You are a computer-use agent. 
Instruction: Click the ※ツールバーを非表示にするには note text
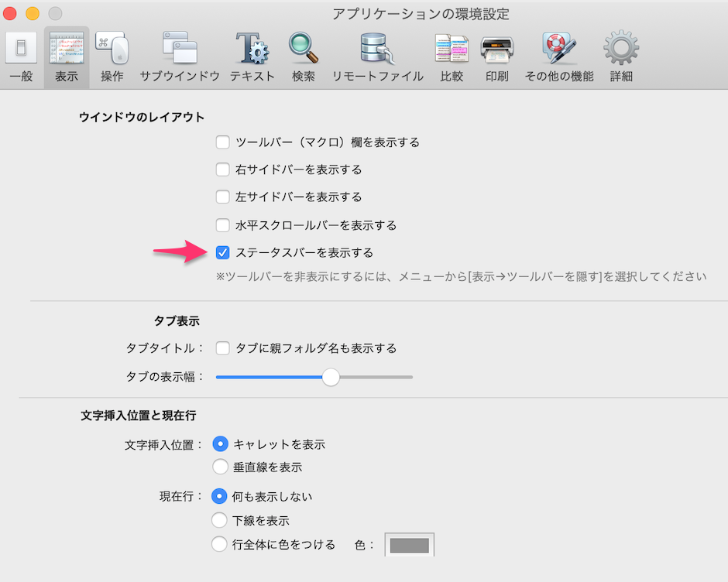pos(461,276)
